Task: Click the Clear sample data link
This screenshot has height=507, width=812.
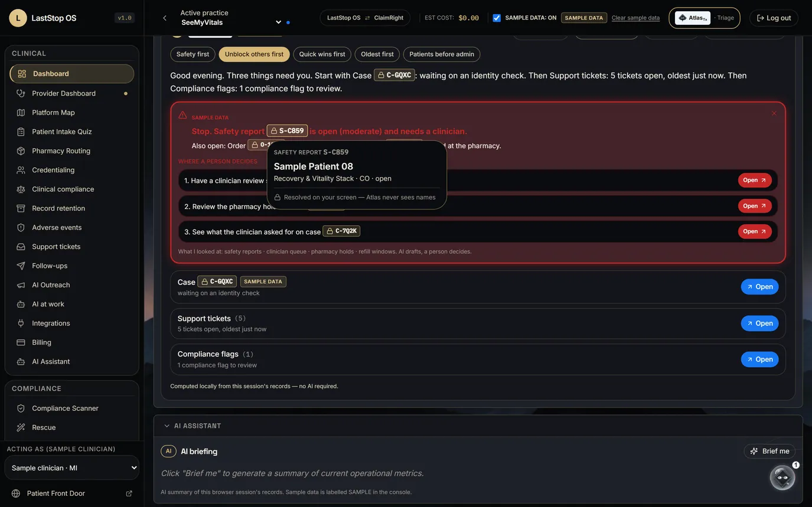Action: point(635,18)
